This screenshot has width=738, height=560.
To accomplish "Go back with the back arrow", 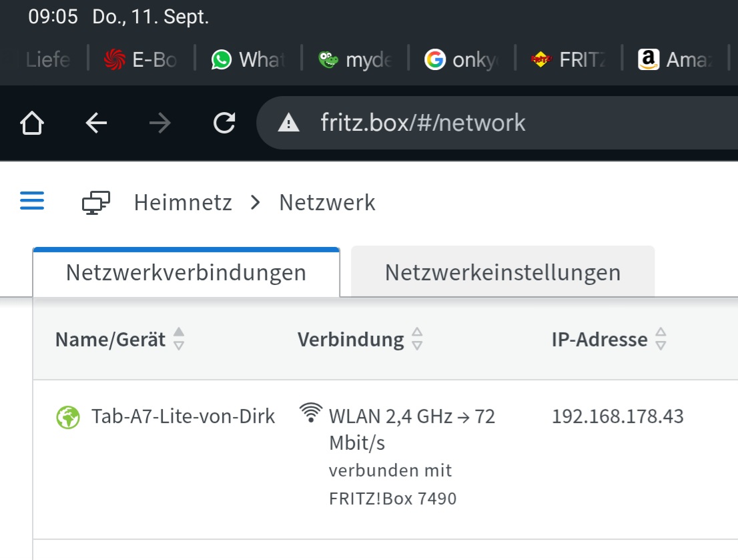I will (x=97, y=123).
